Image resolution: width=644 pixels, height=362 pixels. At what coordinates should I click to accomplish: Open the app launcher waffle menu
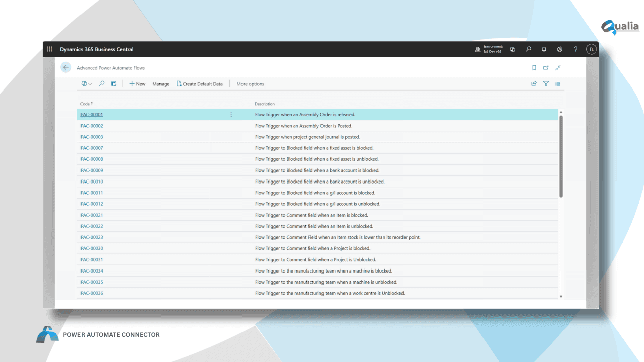pyautogui.click(x=49, y=49)
